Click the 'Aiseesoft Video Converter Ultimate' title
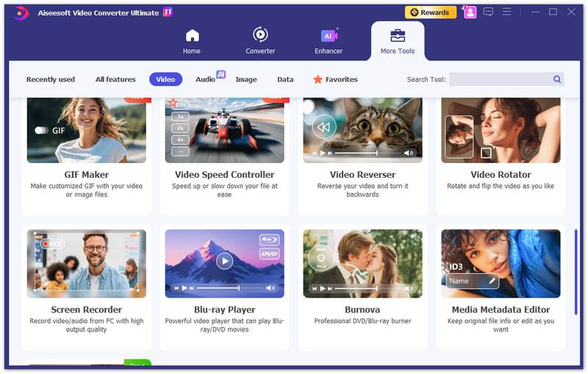This screenshot has height=374, width=588. click(x=98, y=12)
